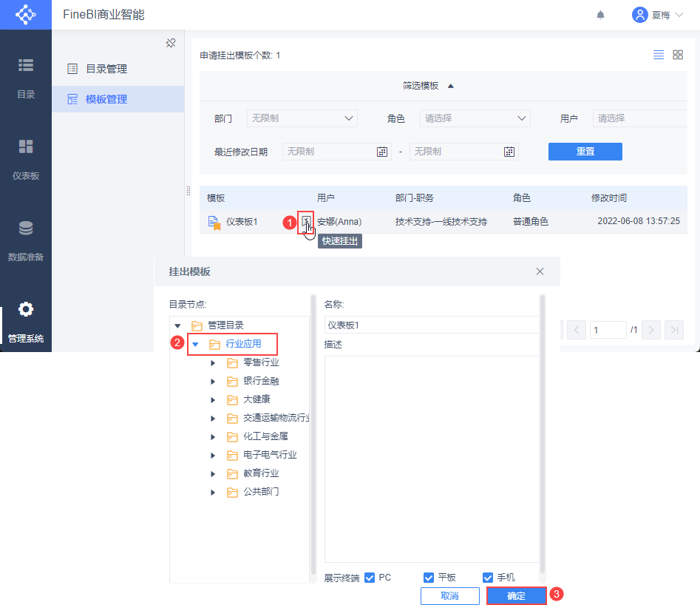Click the directory tree scrollbar
This screenshot has height=605, width=700.
click(x=313, y=433)
